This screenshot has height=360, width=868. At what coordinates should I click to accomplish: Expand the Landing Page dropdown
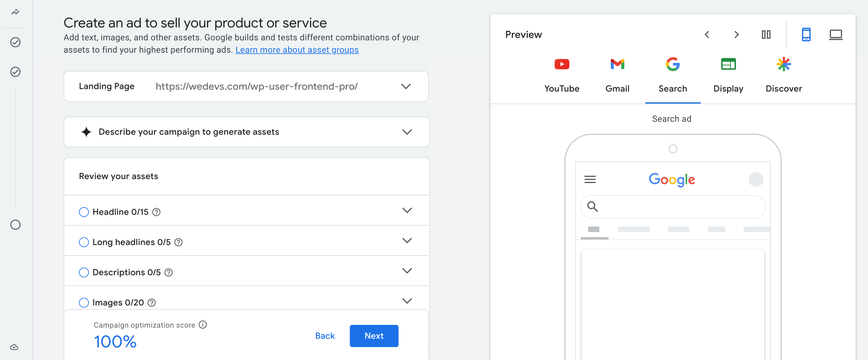pyautogui.click(x=406, y=86)
